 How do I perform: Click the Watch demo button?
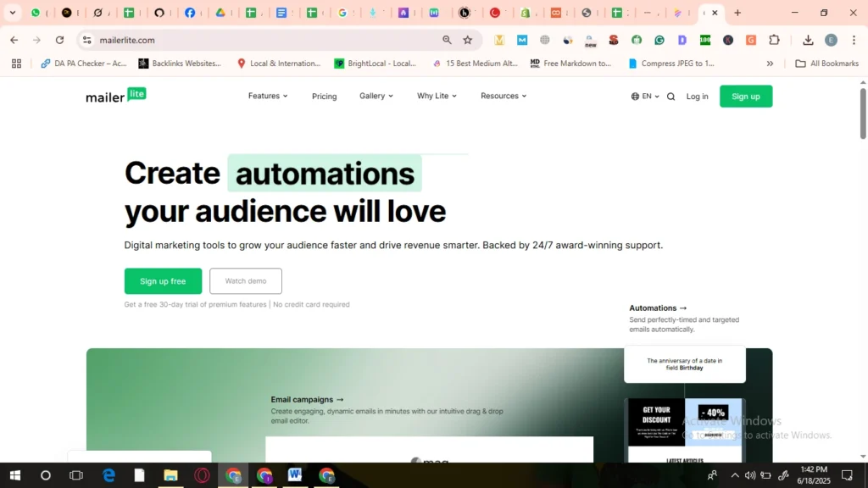246,281
